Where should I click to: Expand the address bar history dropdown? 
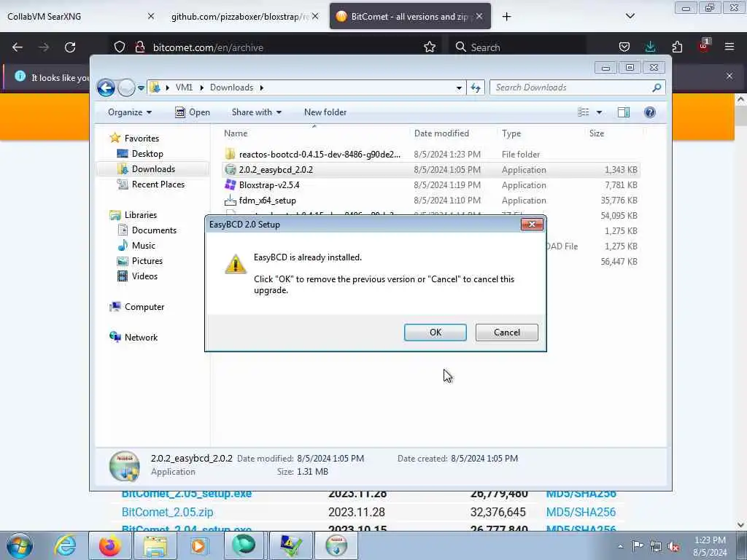pos(459,87)
